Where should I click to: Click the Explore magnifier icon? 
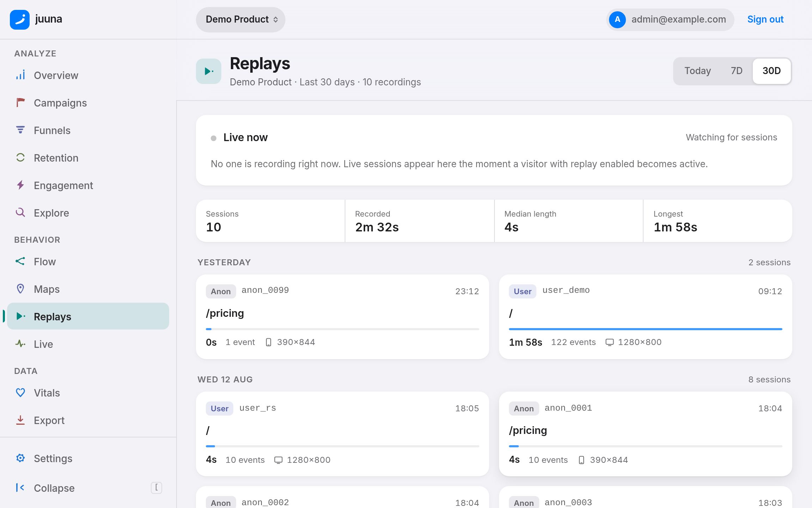pos(20,213)
